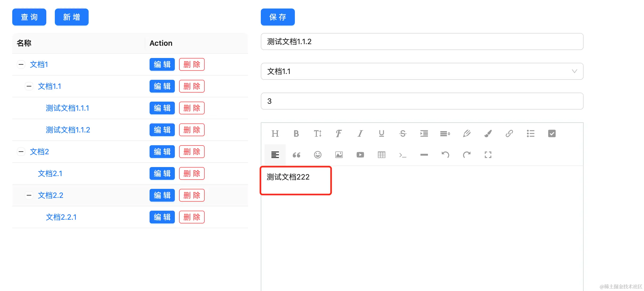Screen dimensions: 644x291
Task: Insert a table via the grid icon
Action: pyautogui.click(x=381, y=155)
